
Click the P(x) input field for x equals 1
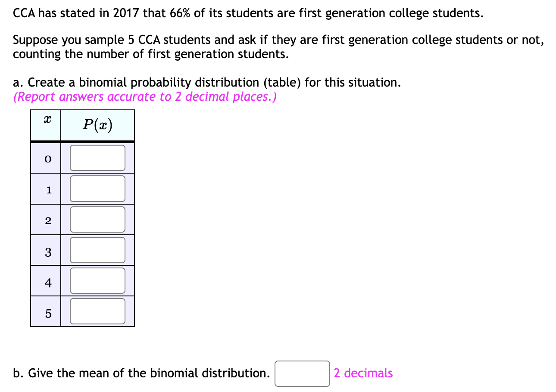point(97,188)
